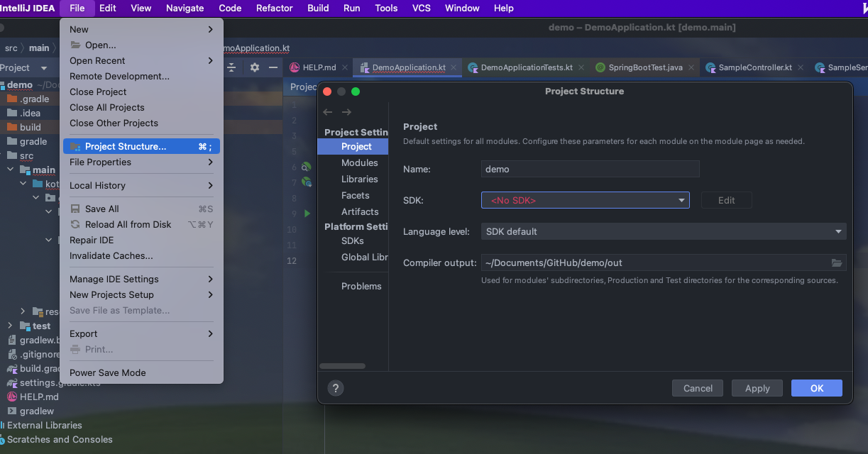
Task: Close the SampleController.kt tab
Action: tap(801, 67)
